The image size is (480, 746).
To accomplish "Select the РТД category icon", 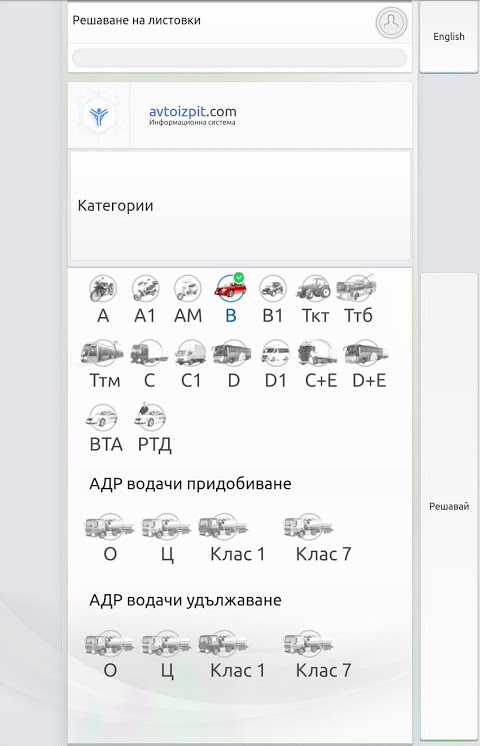I will point(149,416).
